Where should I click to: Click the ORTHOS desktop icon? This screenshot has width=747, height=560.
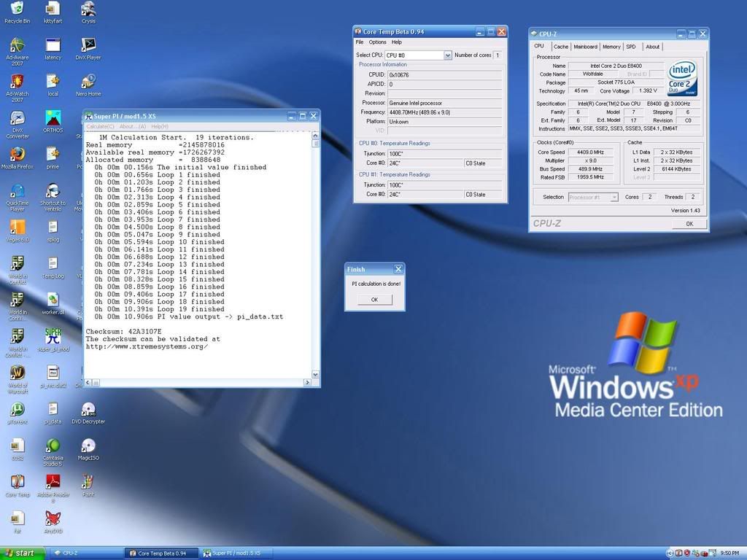click(x=53, y=122)
